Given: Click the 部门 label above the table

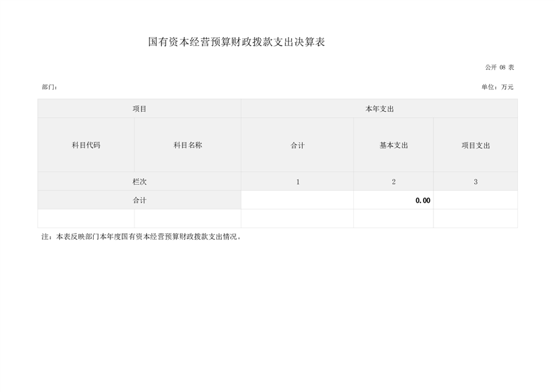Looking at the screenshot, I should pos(49,87).
